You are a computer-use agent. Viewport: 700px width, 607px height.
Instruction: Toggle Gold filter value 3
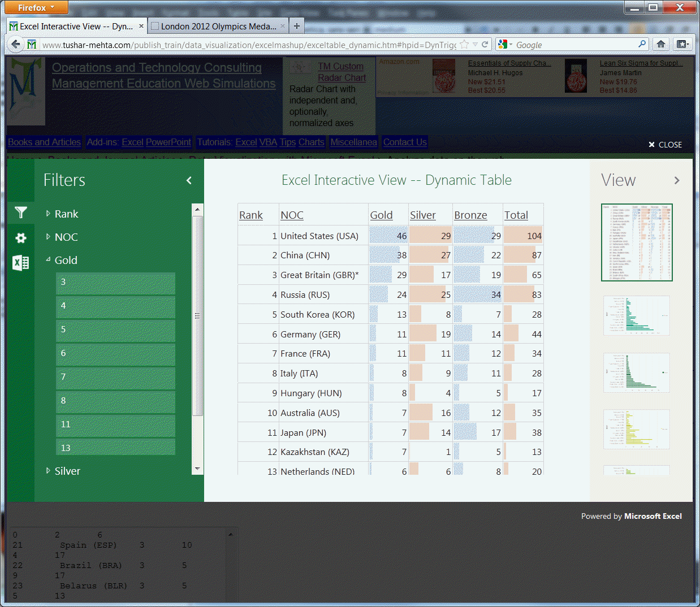(115, 282)
